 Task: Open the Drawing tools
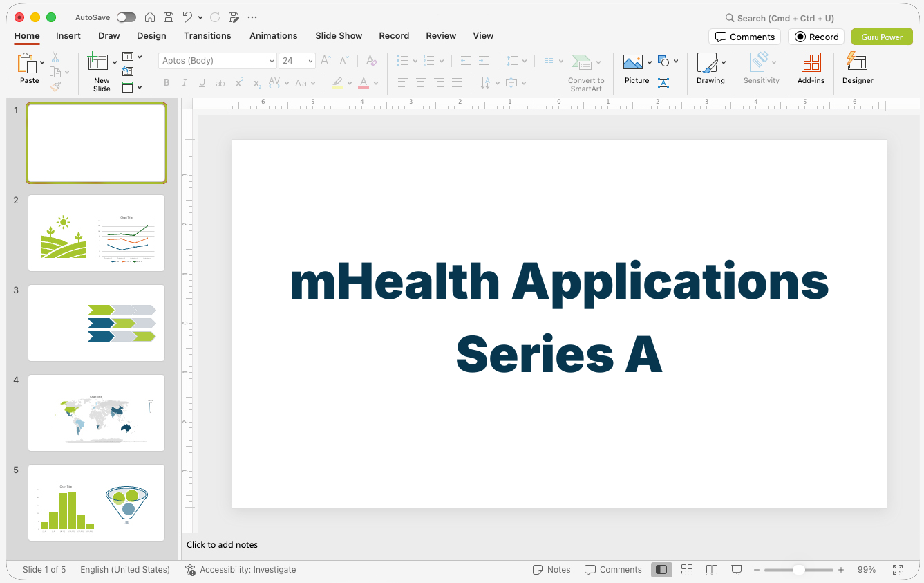tap(707, 63)
